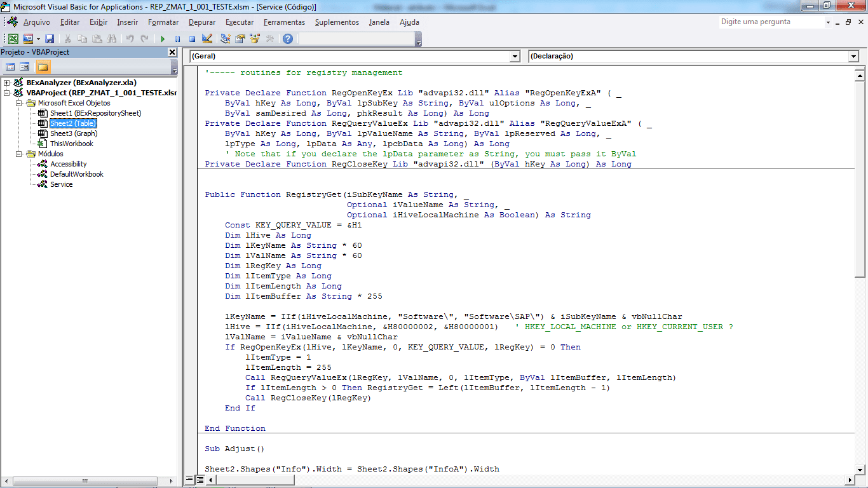Collapse the Módulos folder
The image size is (868, 488).
tap(18, 154)
